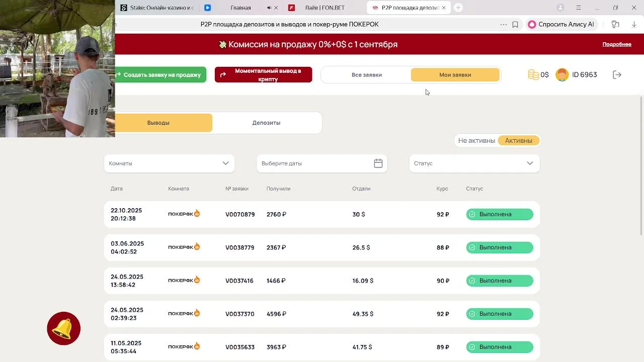Open the Stake: Онлайн-казино browser tab
This screenshot has width=644, height=362.
pyautogui.click(x=157, y=8)
